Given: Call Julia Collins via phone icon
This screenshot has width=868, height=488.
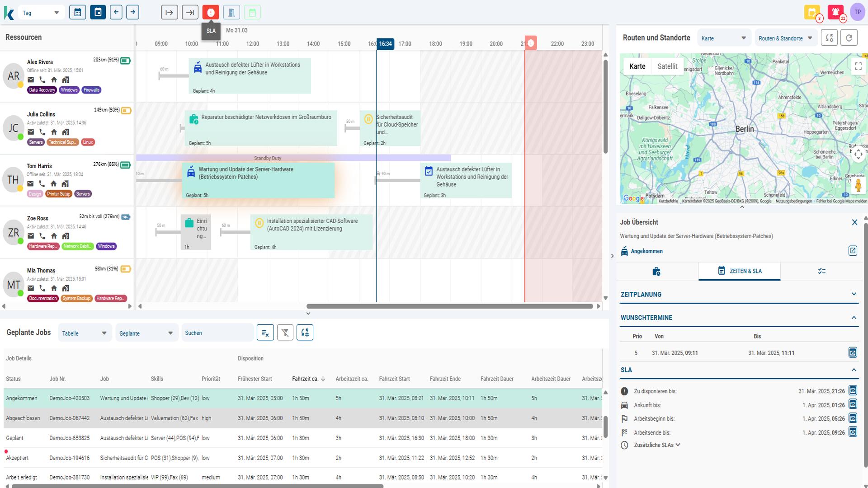Looking at the screenshot, I should click(42, 132).
